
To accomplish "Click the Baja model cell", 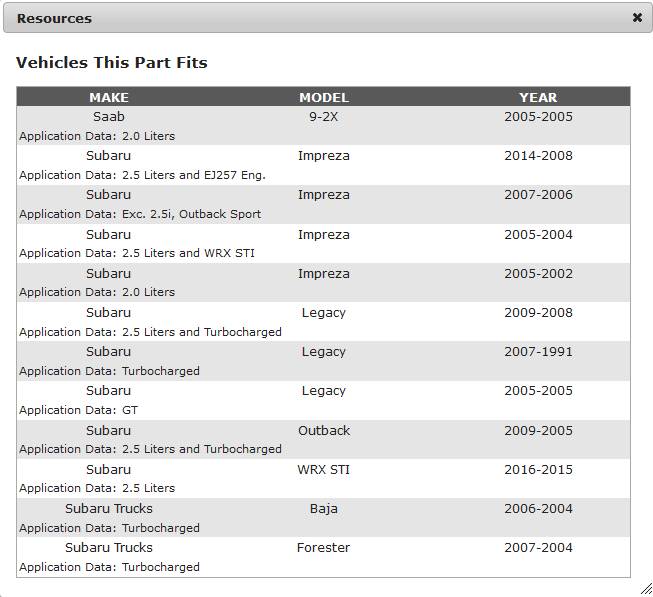I will point(324,509).
